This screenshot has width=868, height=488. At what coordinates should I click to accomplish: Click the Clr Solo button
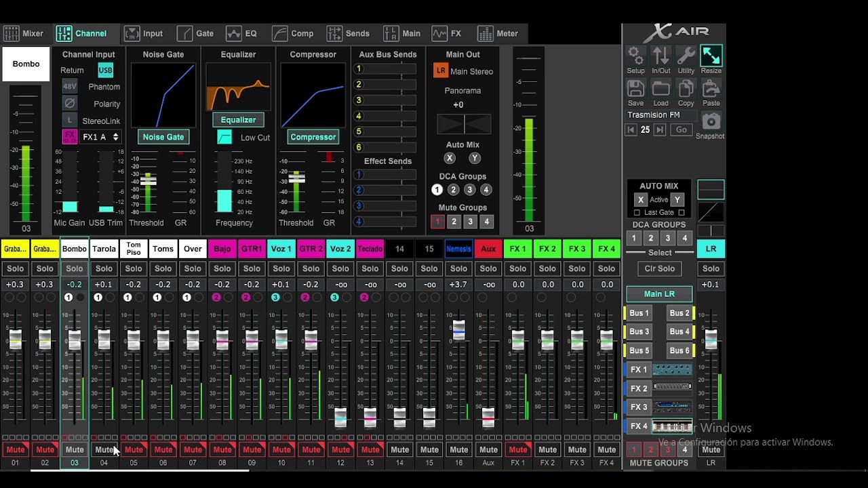(659, 268)
